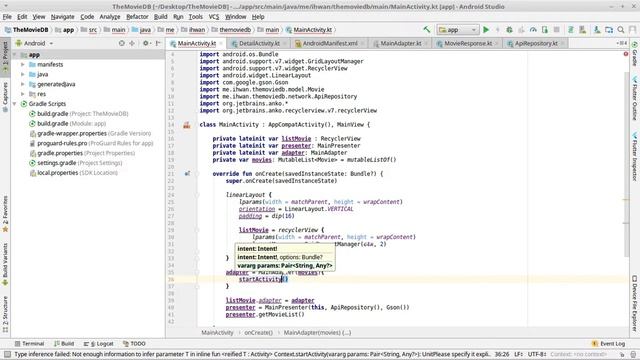
Task: Click the Stop square icon in toolbar
Action: click(556, 30)
